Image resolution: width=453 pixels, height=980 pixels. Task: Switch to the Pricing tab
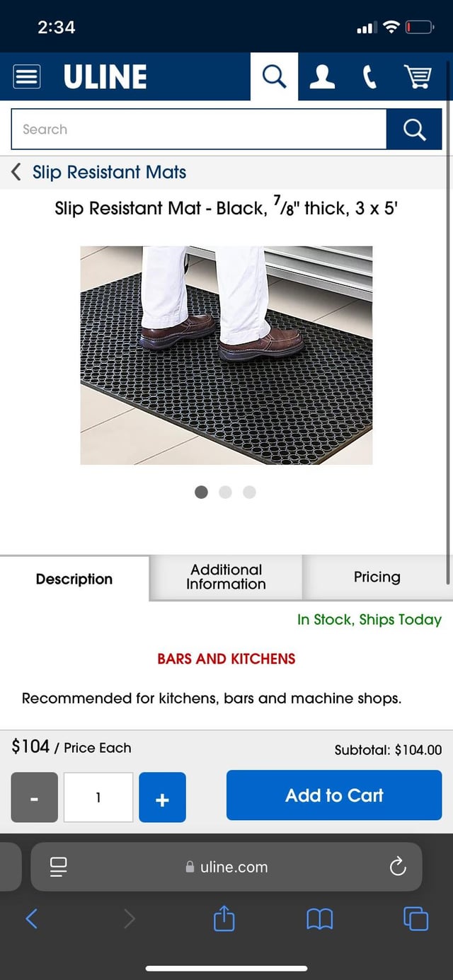point(377,577)
